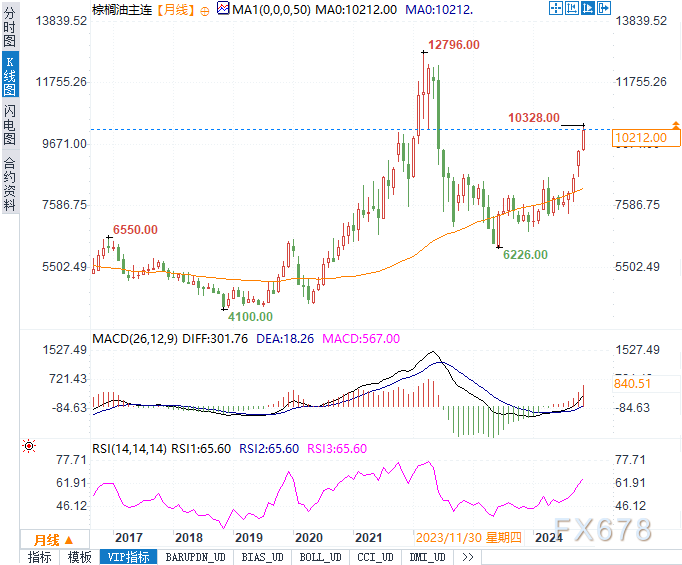682x565 pixels.
Task: Open the 合约资料 contract info tab
Action: [9, 184]
